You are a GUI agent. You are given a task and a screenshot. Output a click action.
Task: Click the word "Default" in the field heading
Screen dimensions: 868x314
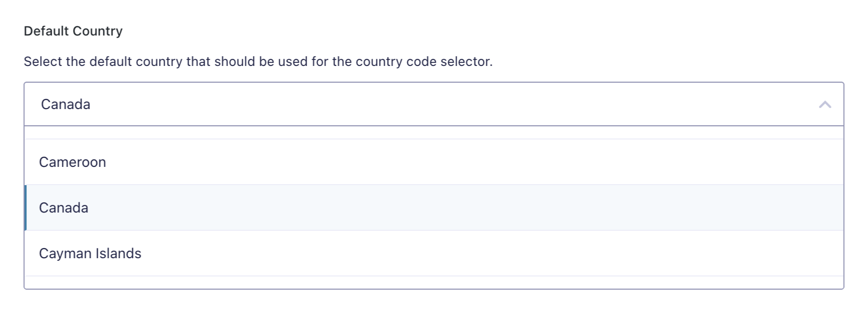point(46,31)
